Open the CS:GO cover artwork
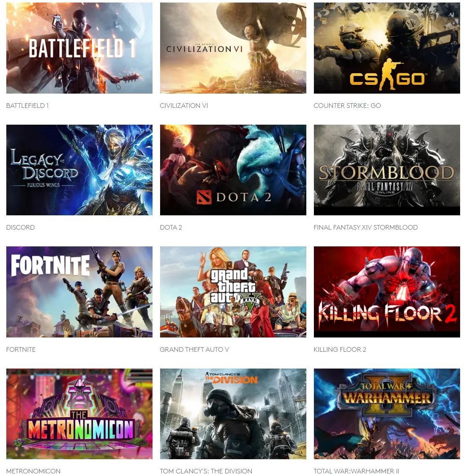The height and width of the screenshot is (476, 466). [x=387, y=48]
